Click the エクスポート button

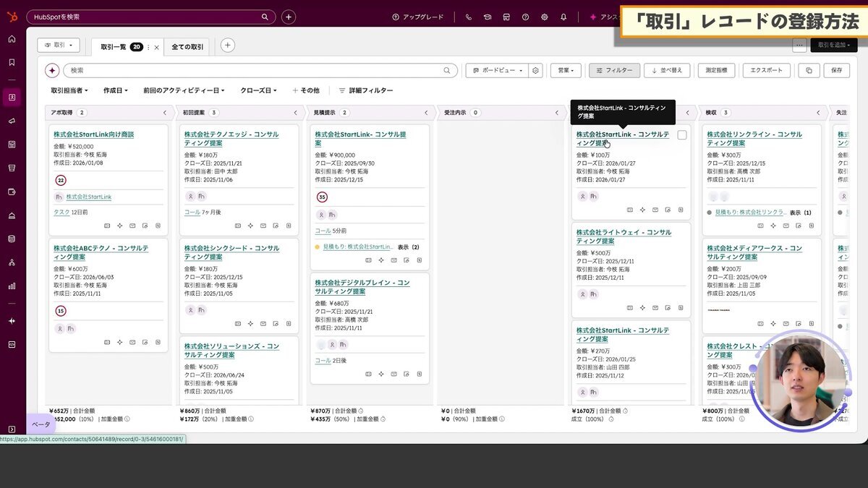pos(766,70)
